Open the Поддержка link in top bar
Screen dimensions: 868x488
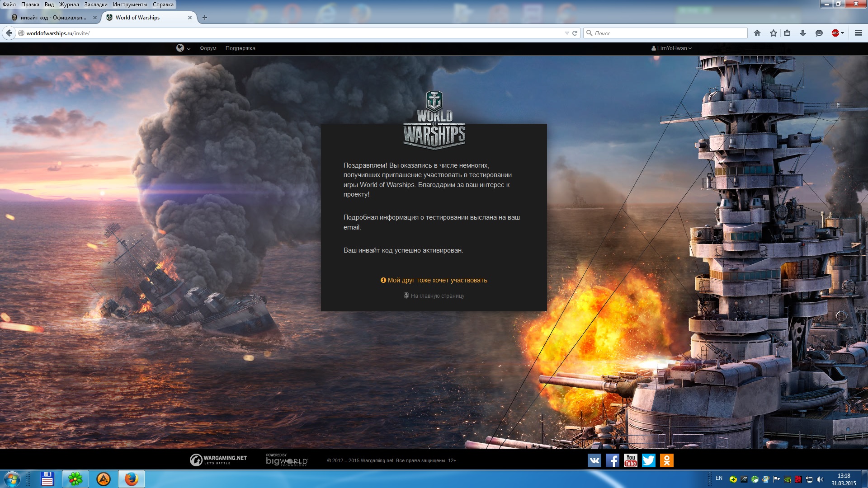coord(240,48)
